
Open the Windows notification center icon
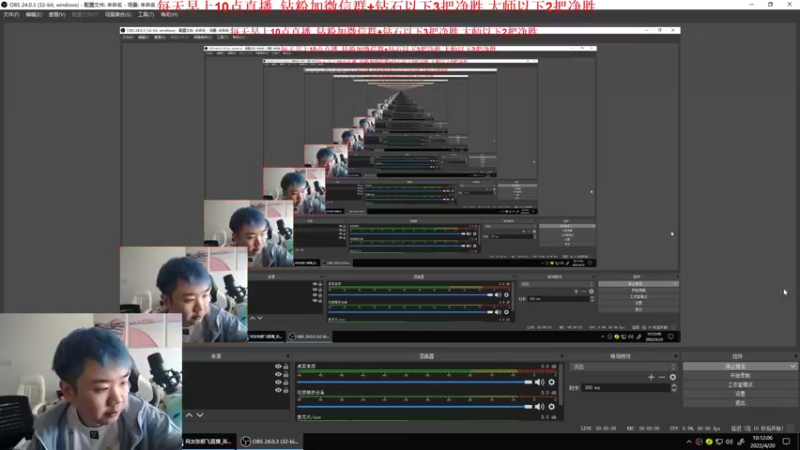(x=786, y=442)
